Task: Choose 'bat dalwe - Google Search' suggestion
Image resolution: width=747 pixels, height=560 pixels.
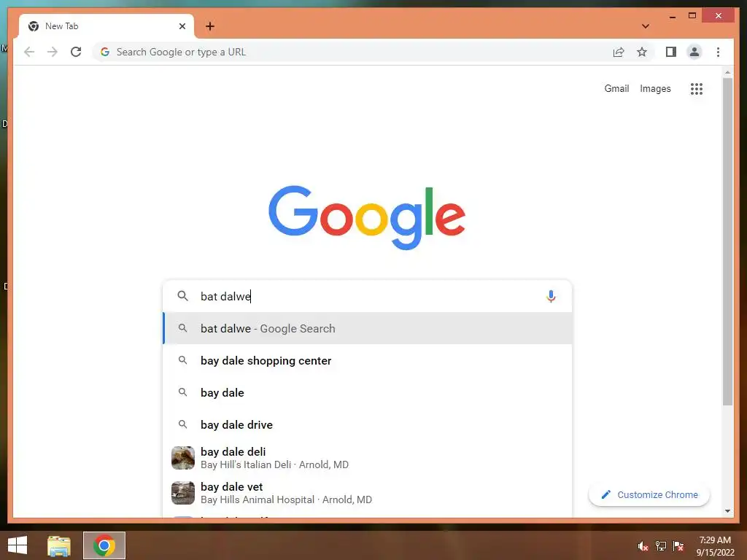Action: [368, 328]
